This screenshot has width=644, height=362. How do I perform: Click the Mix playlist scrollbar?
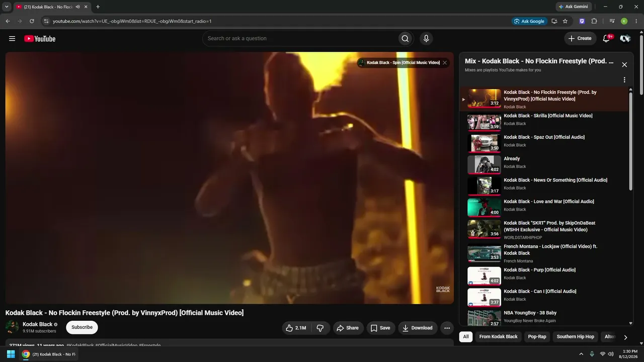pos(631,141)
